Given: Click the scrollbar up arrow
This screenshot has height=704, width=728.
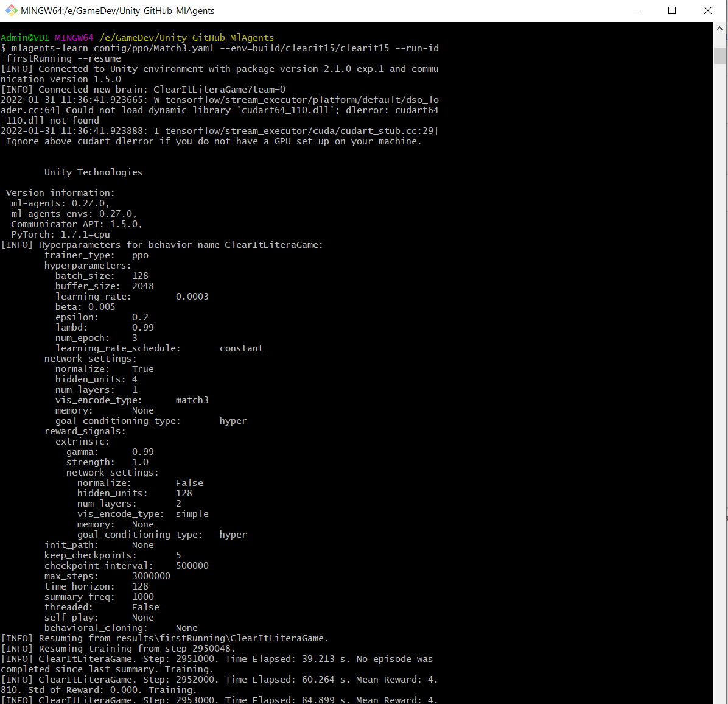Looking at the screenshot, I should tap(719, 29).
